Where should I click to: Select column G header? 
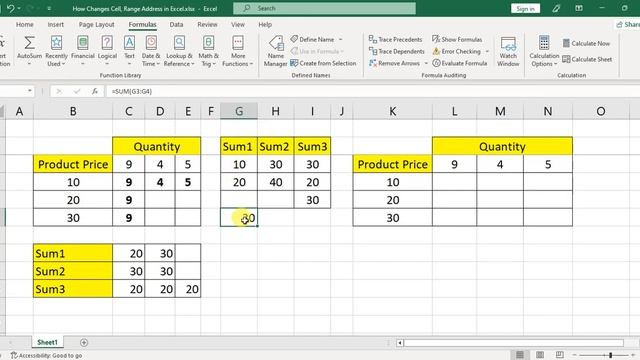239,111
